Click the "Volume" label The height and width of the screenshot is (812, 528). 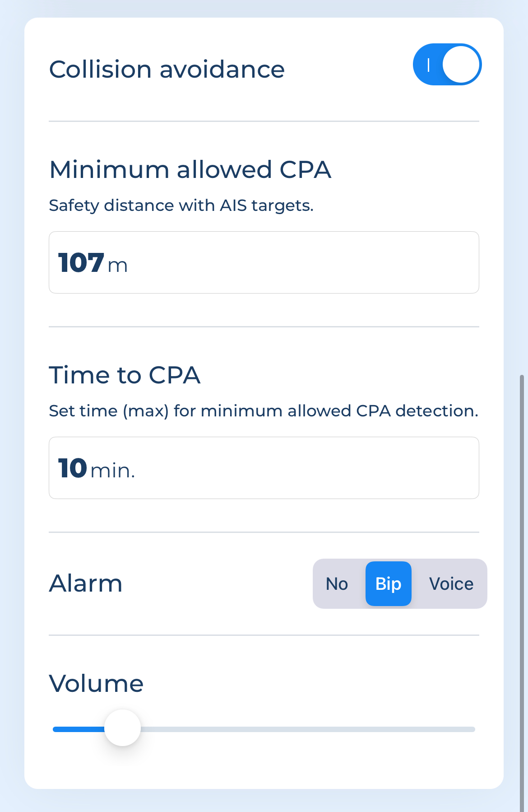click(96, 683)
